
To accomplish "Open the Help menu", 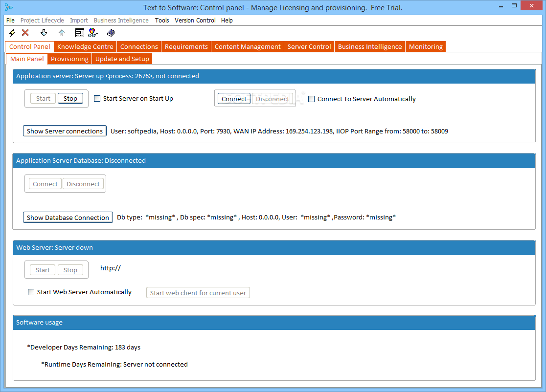I will point(227,20).
